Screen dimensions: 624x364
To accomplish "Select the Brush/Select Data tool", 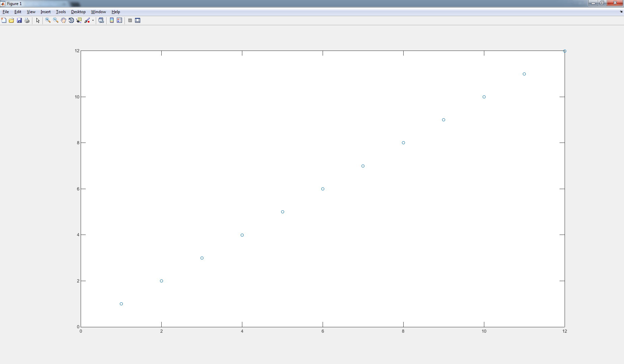I will coord(87,21).
